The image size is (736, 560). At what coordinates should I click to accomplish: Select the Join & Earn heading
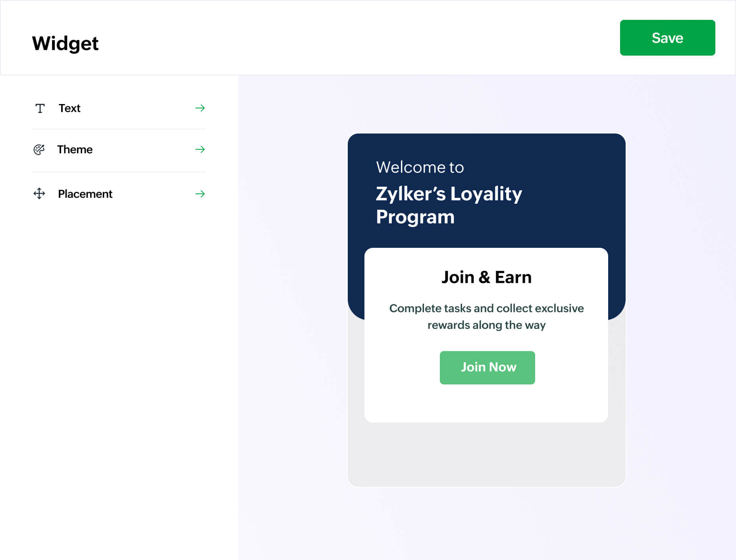click(486, 277)
